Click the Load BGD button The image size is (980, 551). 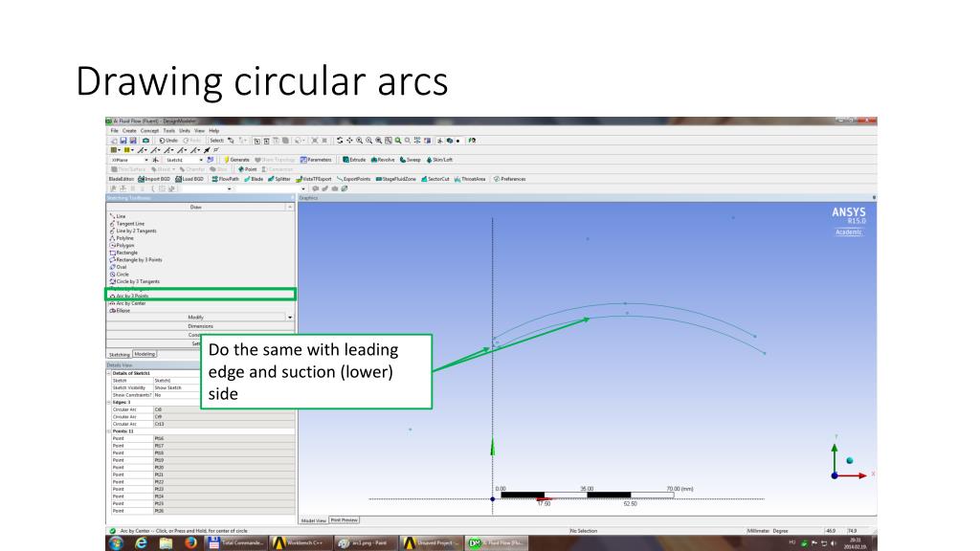[189, 179]
